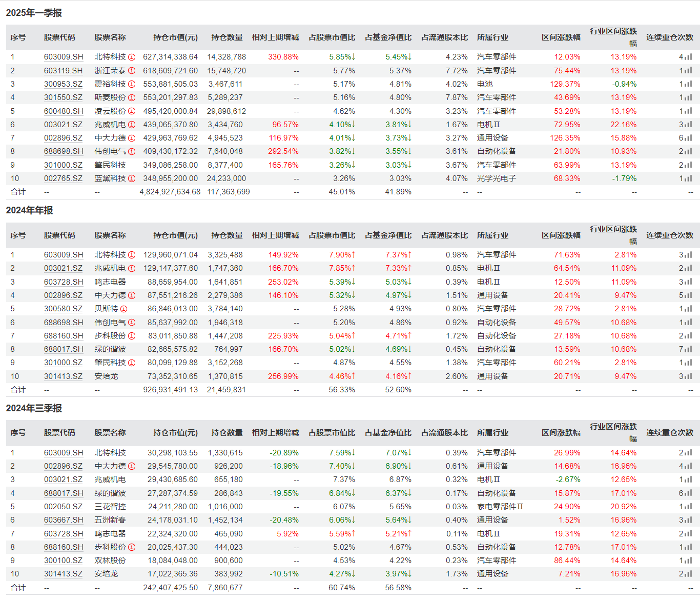This screenshot has height=600, width=700.
Task: Click stock name 双林股份
Action: click(x=110, y=561)
